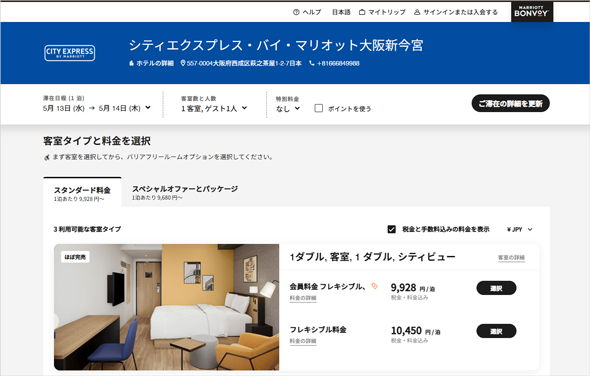This screenshot has height=376, width=590.
Task: Open the 客室の詳細 link
Action: [511, 258]
